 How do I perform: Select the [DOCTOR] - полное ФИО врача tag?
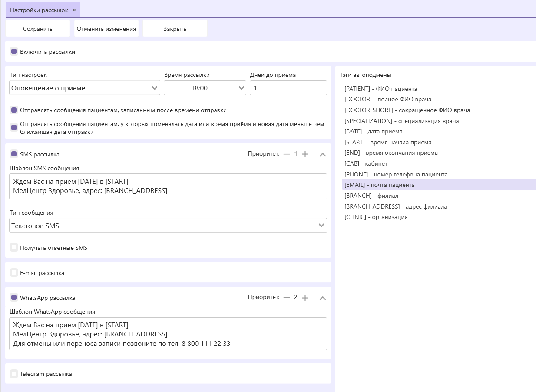point(439,99)
